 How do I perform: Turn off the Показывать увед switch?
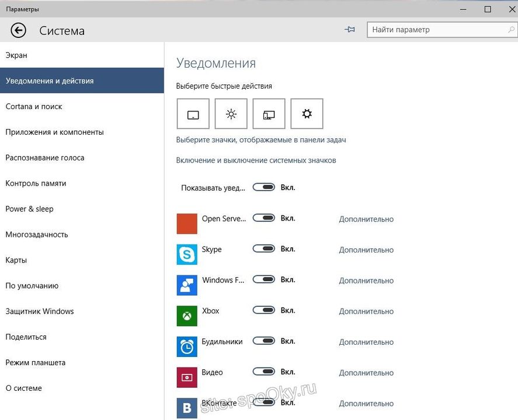coord(264,187)
